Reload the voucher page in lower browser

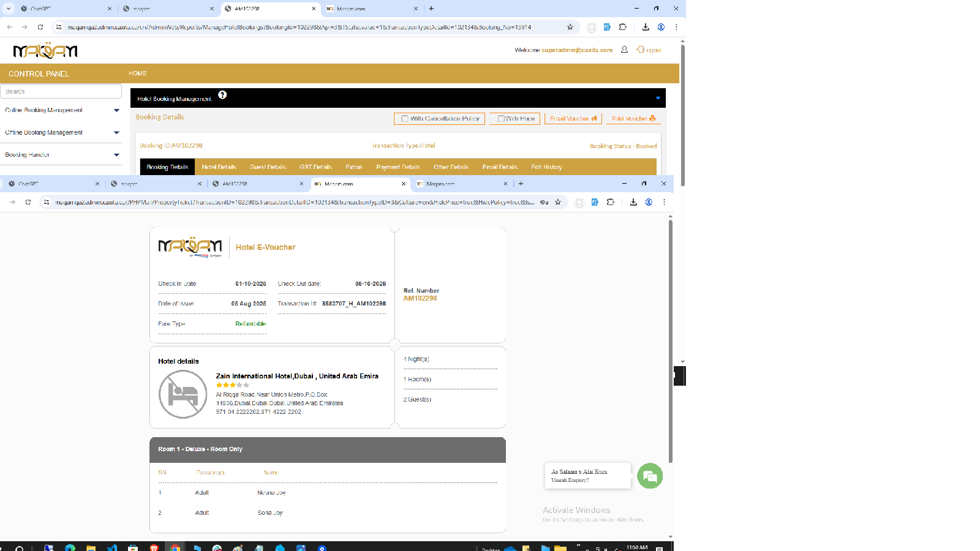pos(28,202)
